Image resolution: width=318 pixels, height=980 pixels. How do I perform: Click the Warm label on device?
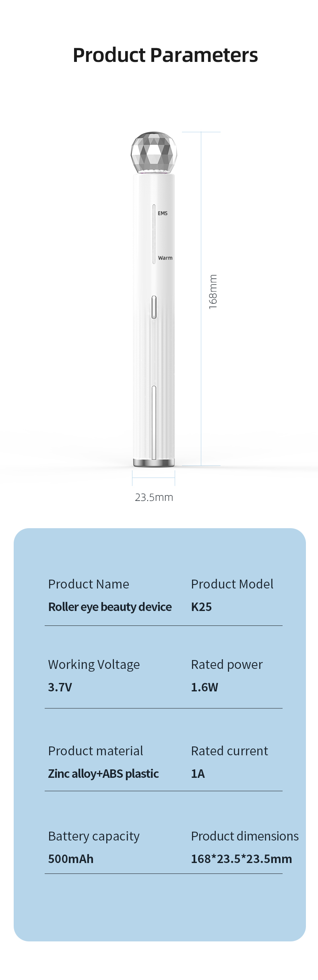[x=165, y=258]
